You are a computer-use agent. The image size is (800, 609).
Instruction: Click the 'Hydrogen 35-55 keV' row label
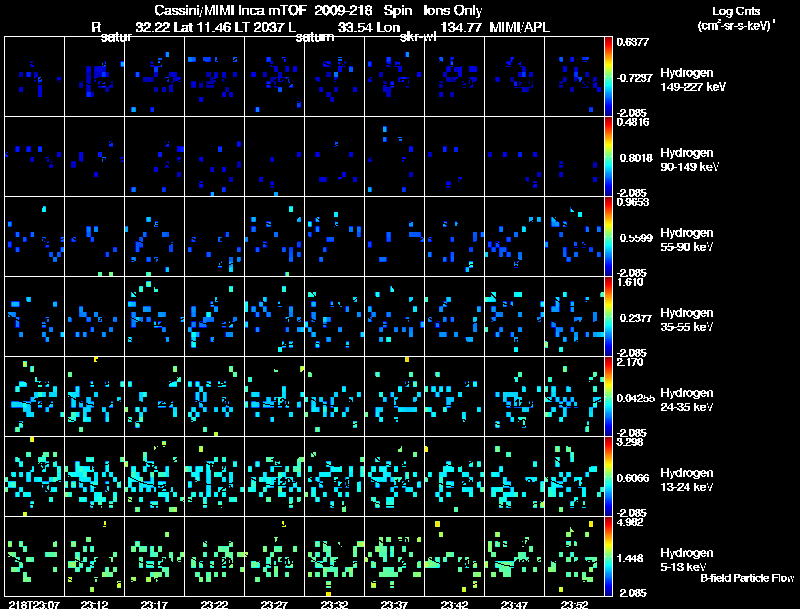coord(687,320)
